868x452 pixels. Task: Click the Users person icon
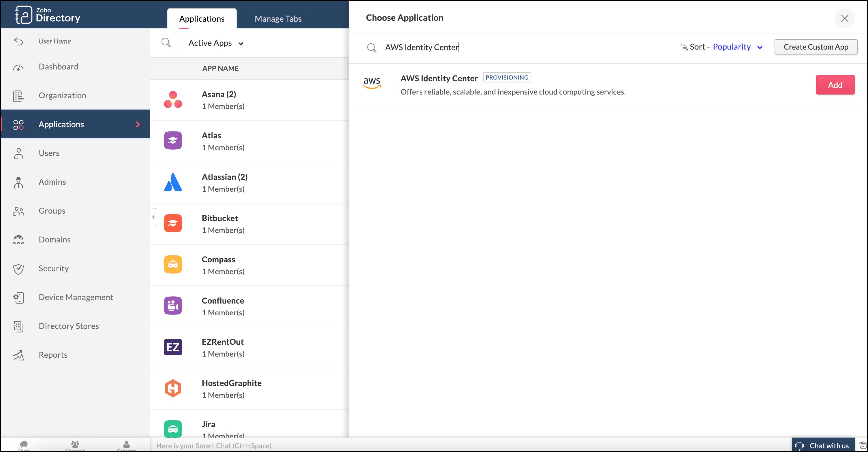18,153
